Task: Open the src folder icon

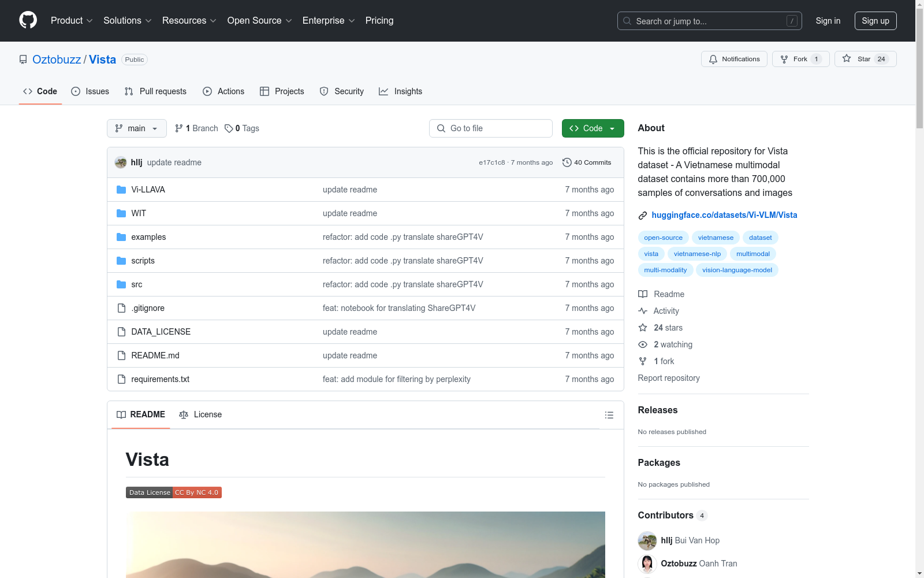Action: (x=121, y=284)
